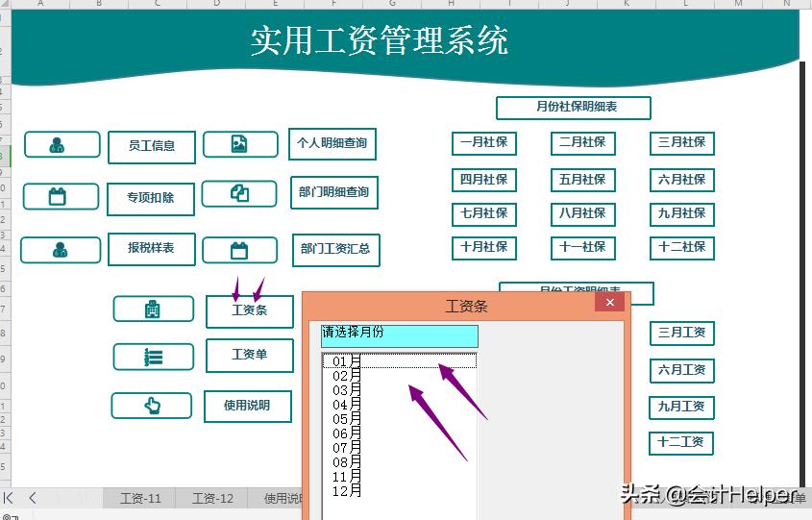Click the 工资条 button

pos(250,311)
